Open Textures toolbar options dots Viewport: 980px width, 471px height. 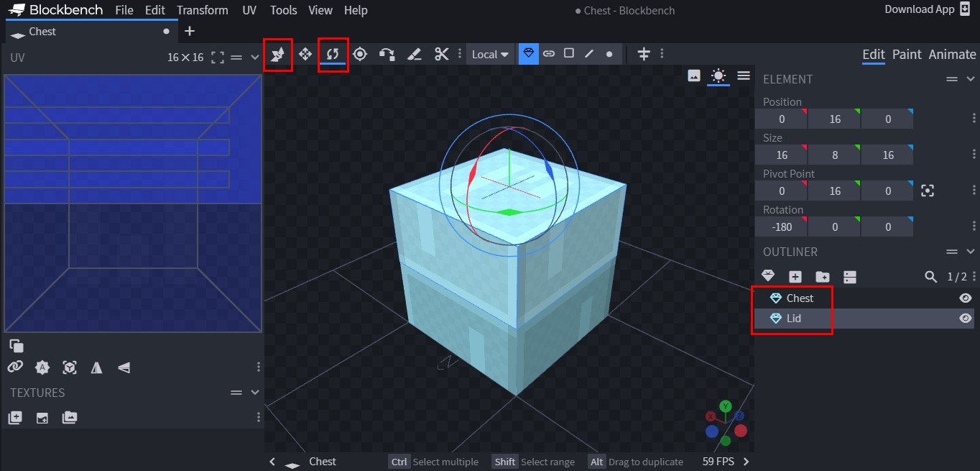tap(259, 418)
